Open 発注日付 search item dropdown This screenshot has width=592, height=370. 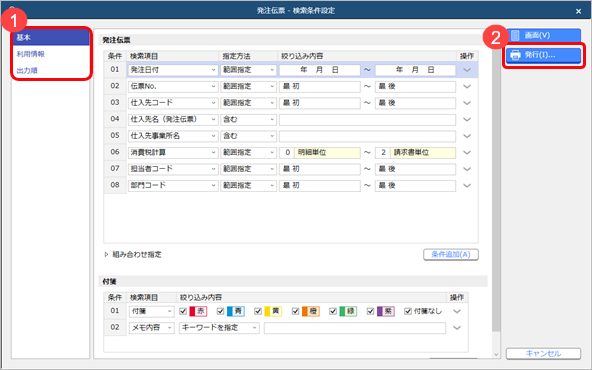tap(173, 70)
